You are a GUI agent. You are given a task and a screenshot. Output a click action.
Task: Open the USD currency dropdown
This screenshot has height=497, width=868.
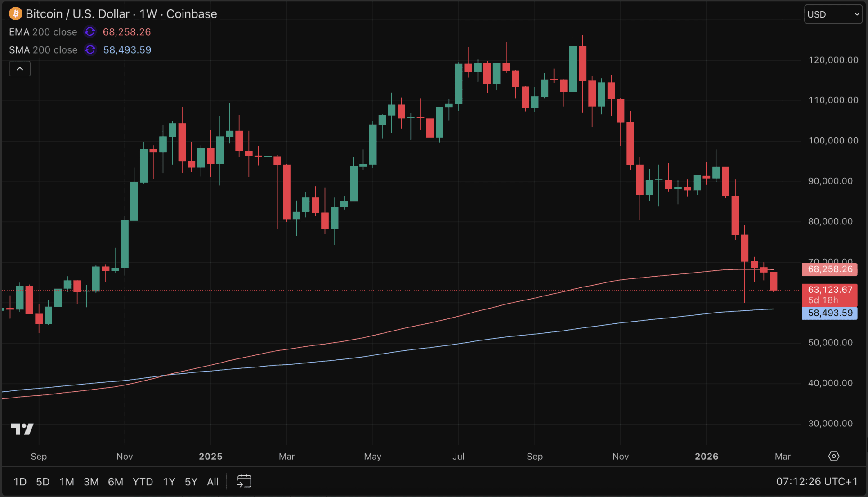click(832, 14)
